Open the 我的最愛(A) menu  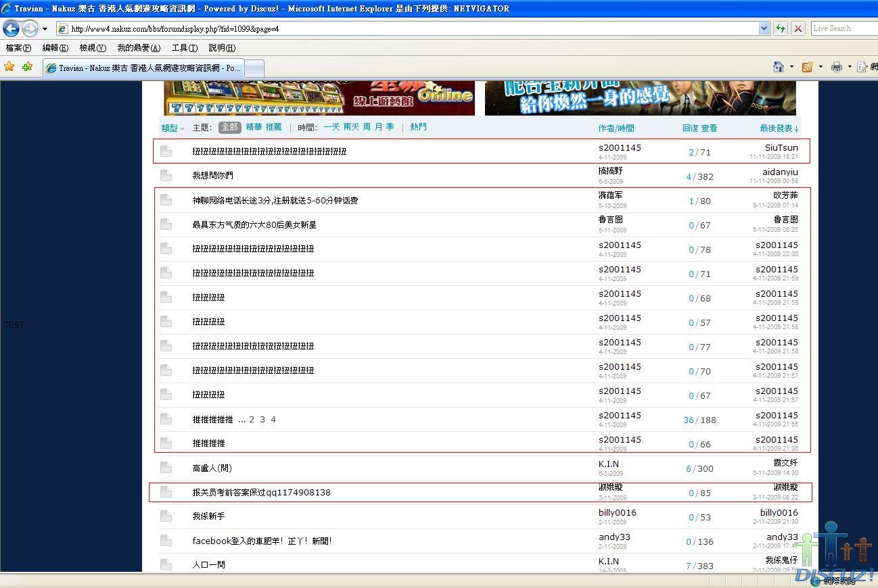pyautogui.click(x=139, y=48)
